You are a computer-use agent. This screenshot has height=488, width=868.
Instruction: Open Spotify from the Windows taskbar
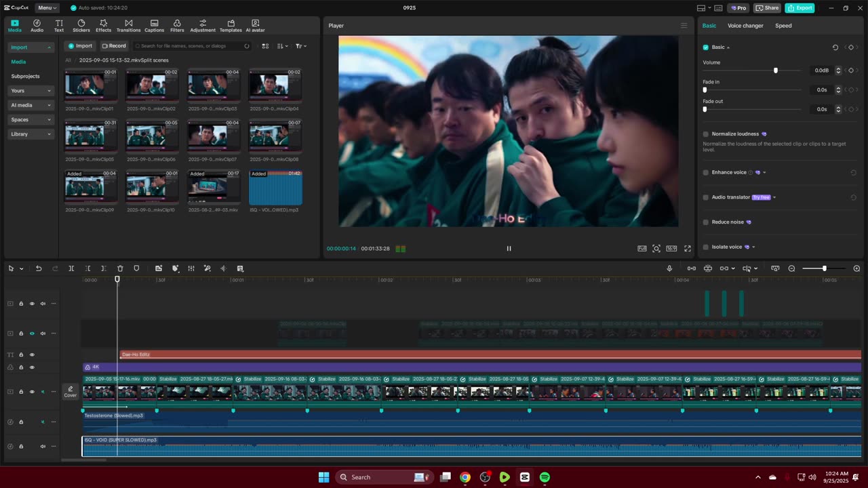(x=545, y=477)
